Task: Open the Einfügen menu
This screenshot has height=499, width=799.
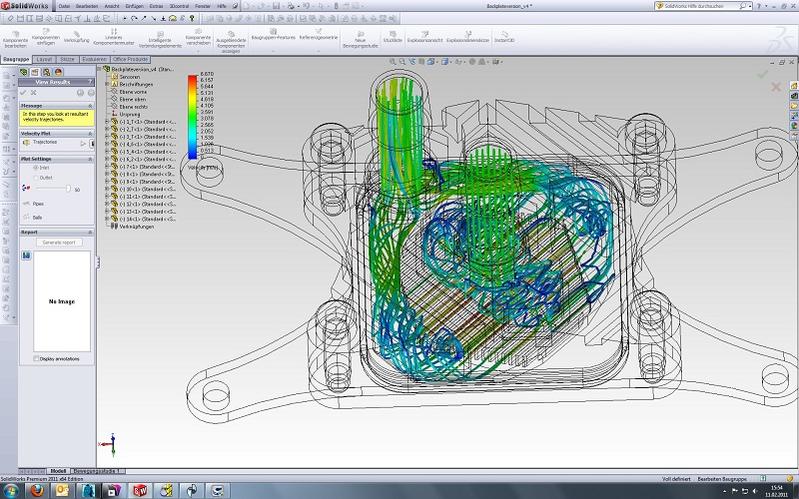Action: click(x=134, y=6)
